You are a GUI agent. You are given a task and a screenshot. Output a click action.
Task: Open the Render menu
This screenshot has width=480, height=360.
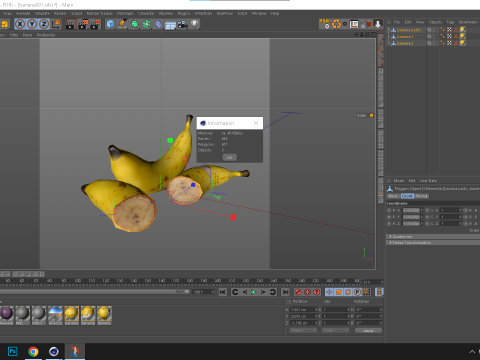[60, 13]
